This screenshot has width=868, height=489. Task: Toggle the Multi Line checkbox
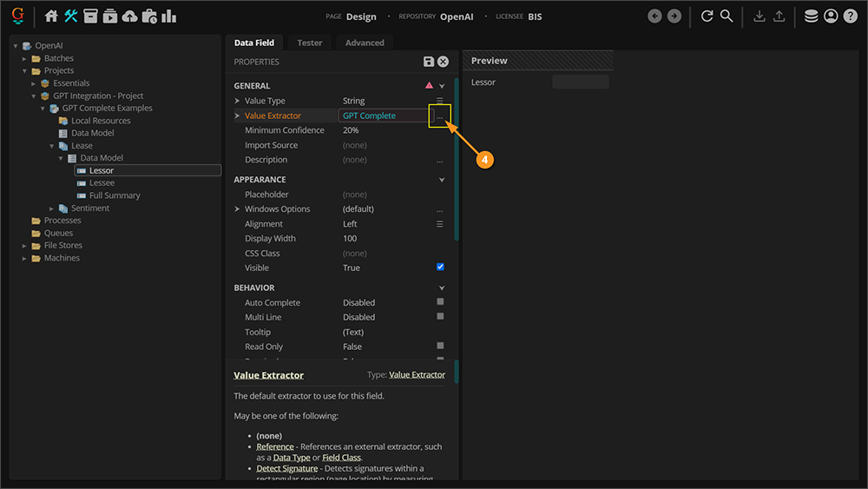click(440, 317)
